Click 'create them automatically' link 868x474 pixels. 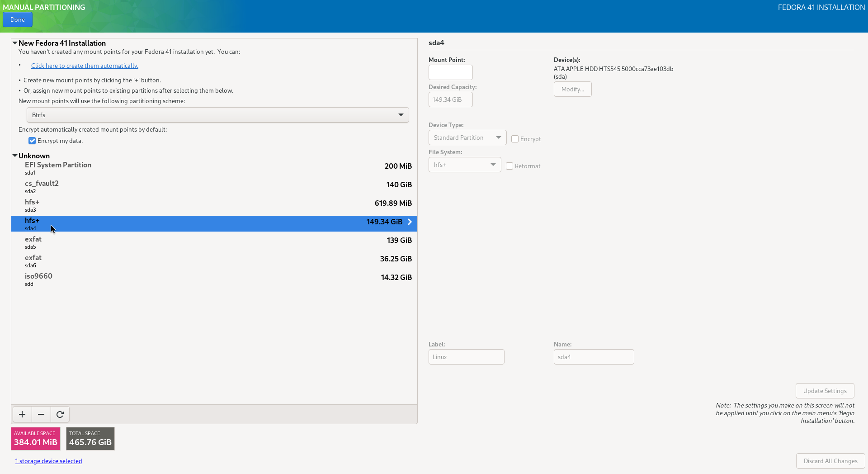click(85, 66)
